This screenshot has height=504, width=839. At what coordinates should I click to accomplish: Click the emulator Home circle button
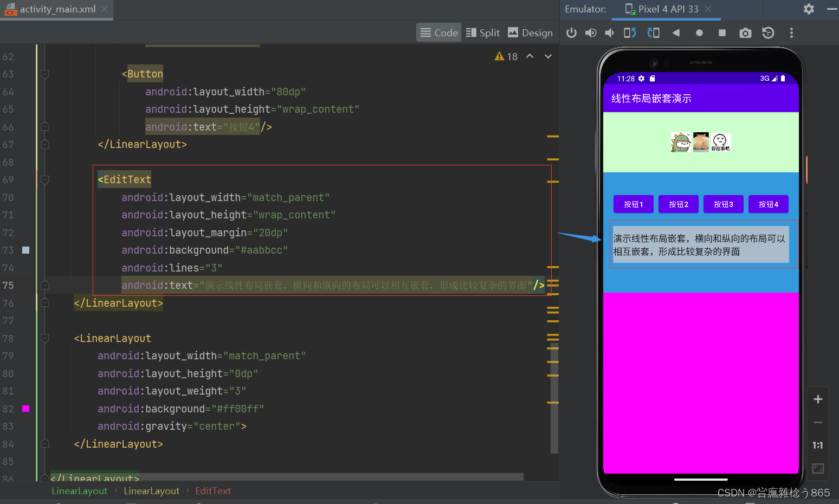tap(699, 33)
